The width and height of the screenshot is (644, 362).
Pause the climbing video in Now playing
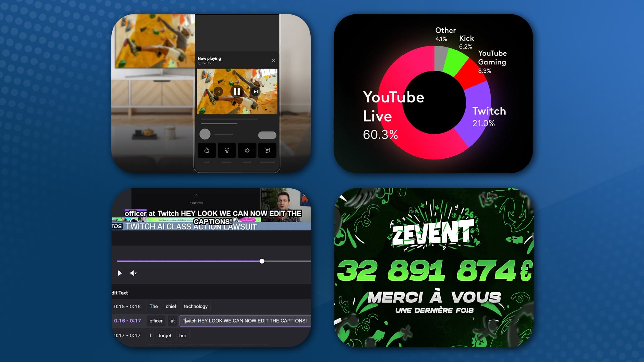tap(237, 91)
